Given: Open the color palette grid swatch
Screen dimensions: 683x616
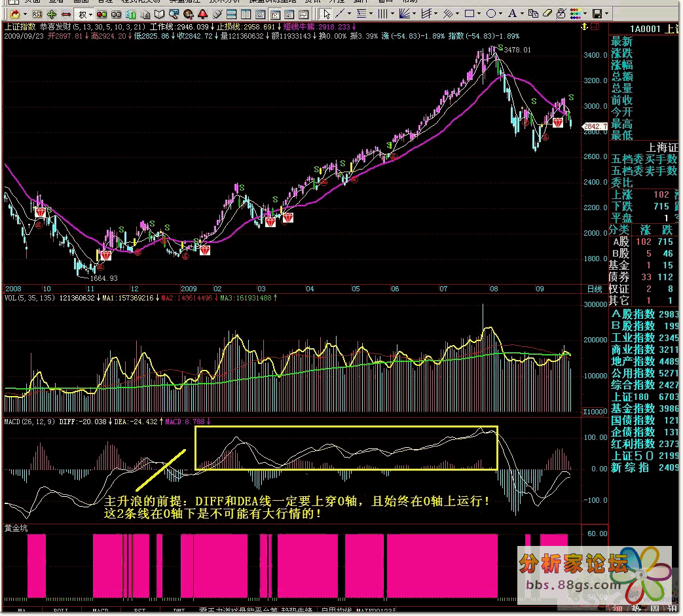Looking at the screenshot, I should tap(577, 14).
